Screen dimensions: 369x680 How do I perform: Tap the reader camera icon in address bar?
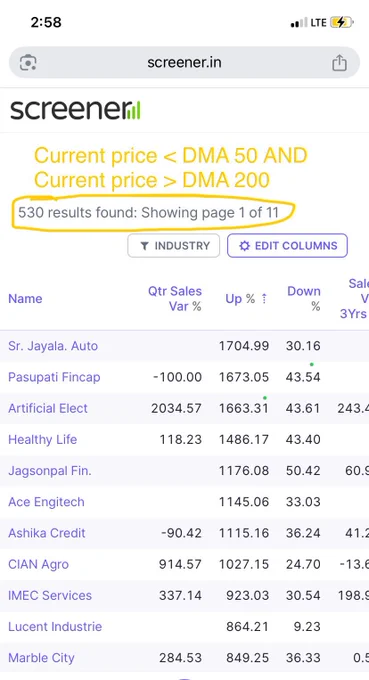pos(28,63)
